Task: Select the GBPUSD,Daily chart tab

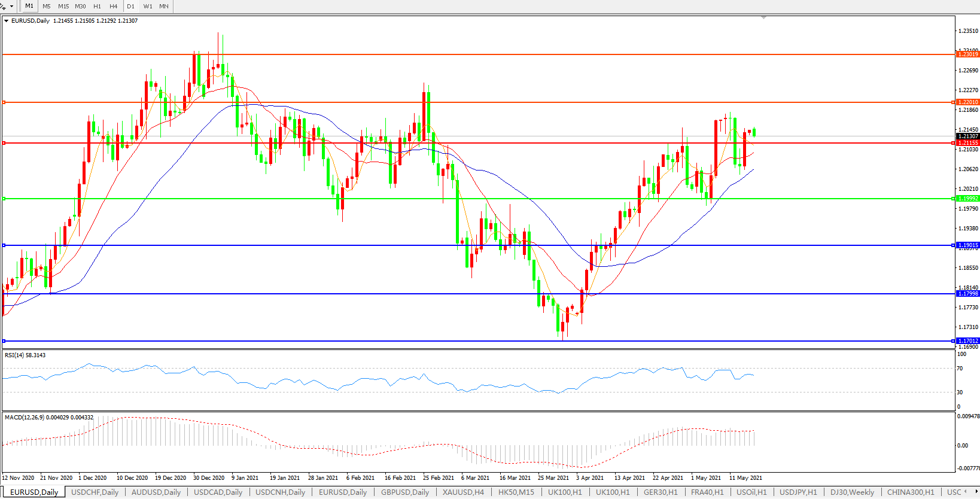Action: point(405,492)
